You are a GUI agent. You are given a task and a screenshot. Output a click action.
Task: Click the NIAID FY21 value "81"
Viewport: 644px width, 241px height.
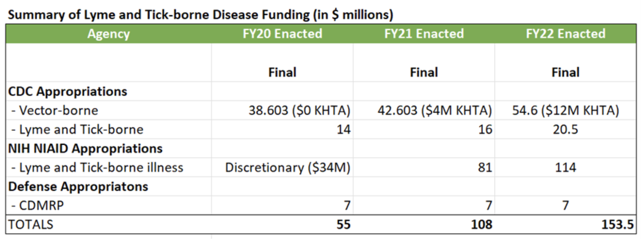(x=485, y=168)
